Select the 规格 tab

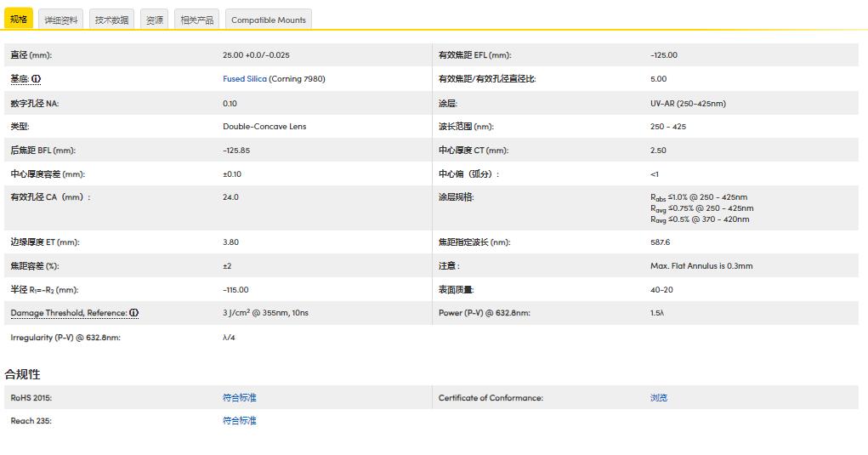(x=19, y=20)
